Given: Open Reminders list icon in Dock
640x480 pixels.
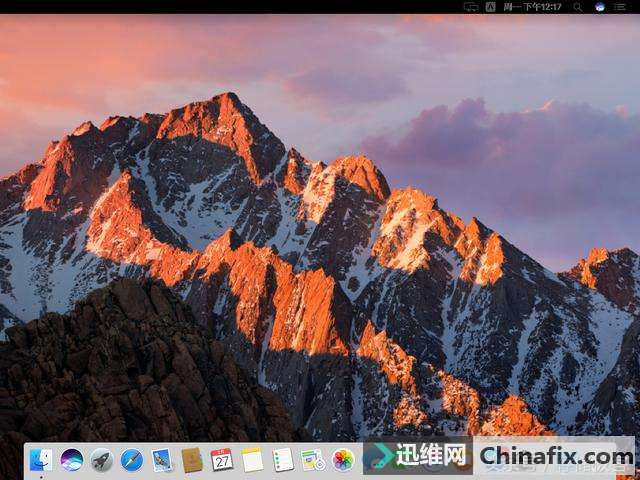Looking at the screenshot, I should click(282, 460).
